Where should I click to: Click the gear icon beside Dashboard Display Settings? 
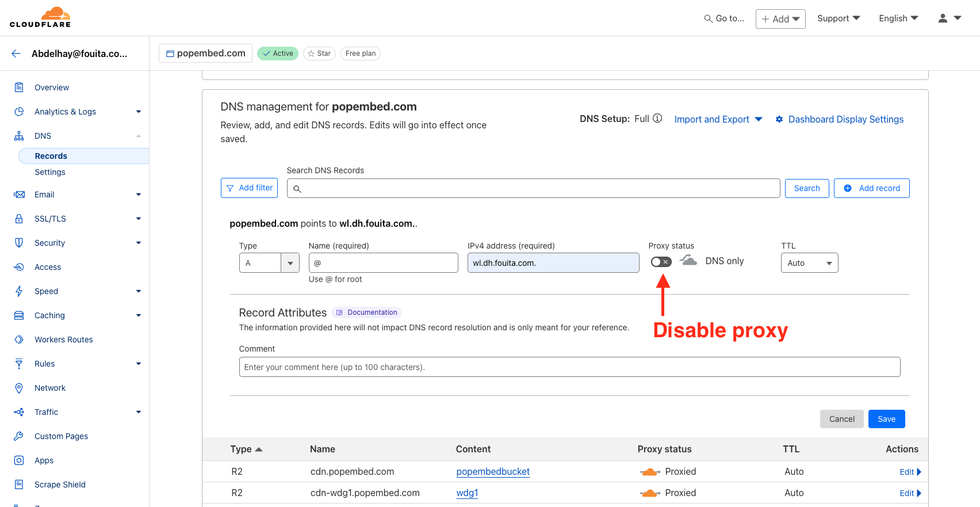point(779,119)
